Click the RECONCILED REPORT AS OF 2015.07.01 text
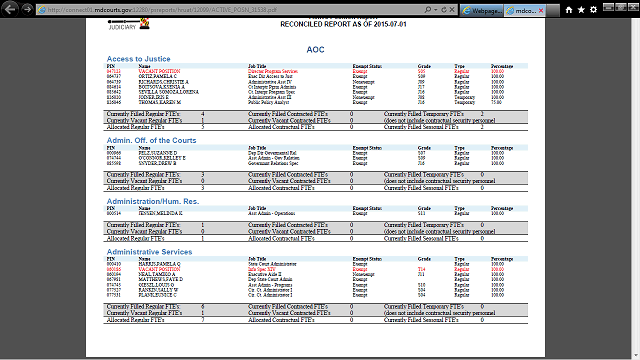 pos(343,24)
